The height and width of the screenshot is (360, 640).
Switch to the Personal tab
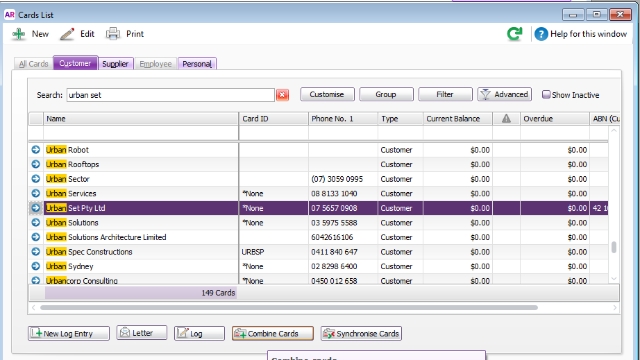tap(197, 64)
